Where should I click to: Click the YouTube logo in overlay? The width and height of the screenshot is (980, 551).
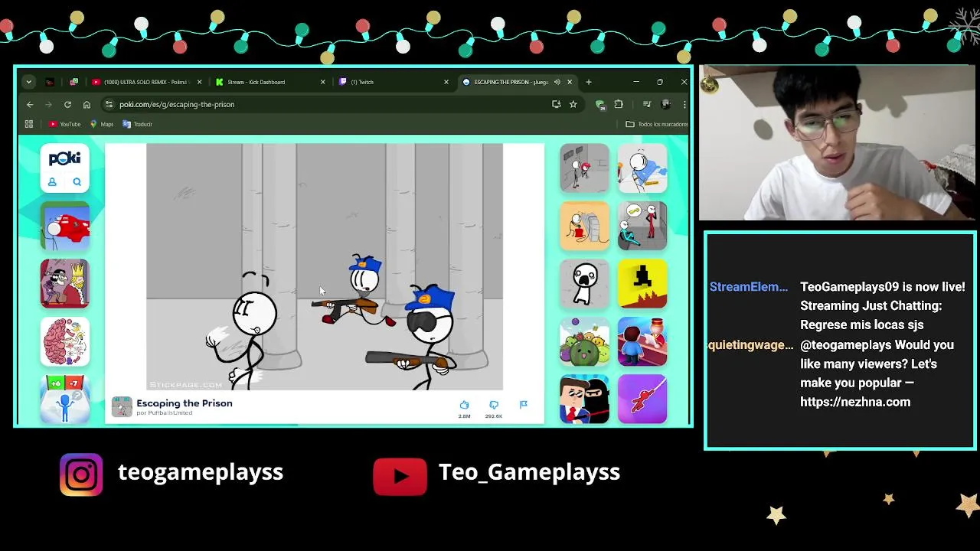[x=400, y=477]
